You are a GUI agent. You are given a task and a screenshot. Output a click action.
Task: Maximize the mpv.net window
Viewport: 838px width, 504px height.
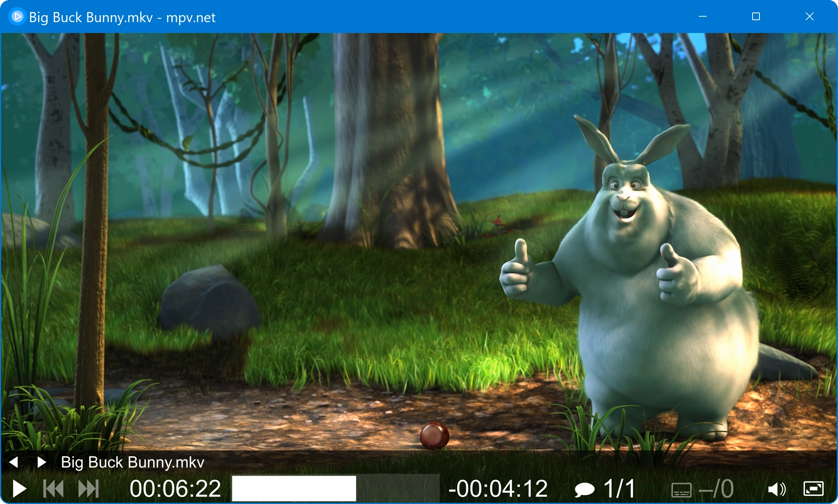[x=756, y=17]
